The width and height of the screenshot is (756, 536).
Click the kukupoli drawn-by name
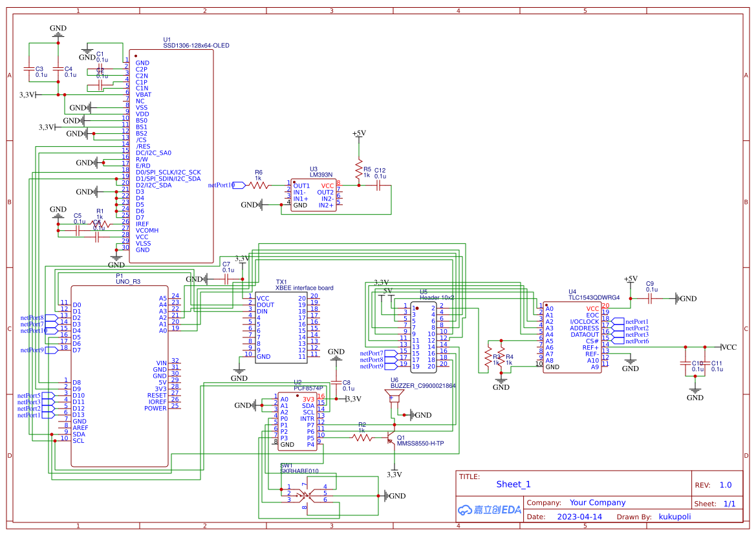[675, 517]
